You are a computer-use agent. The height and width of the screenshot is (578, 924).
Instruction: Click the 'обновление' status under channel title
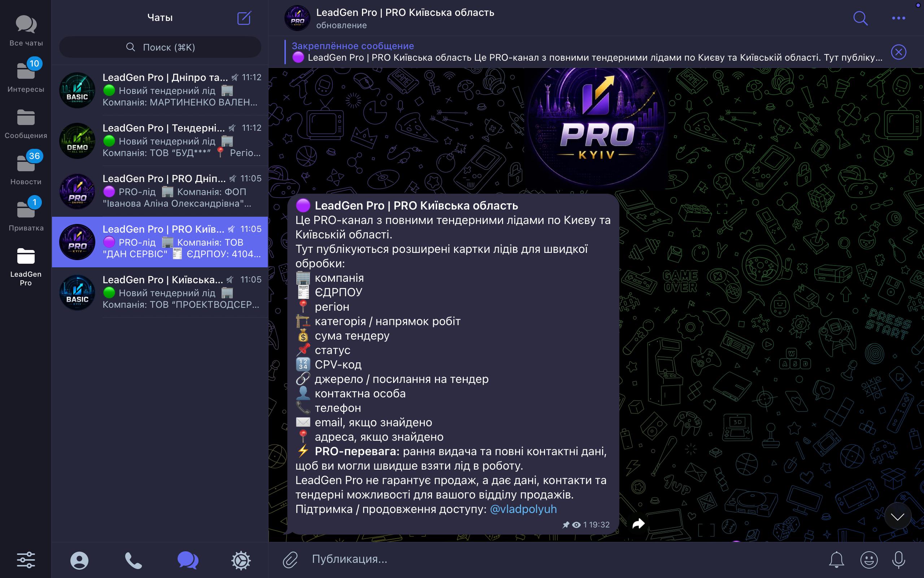pyautogui.click(x=341, y=25)
